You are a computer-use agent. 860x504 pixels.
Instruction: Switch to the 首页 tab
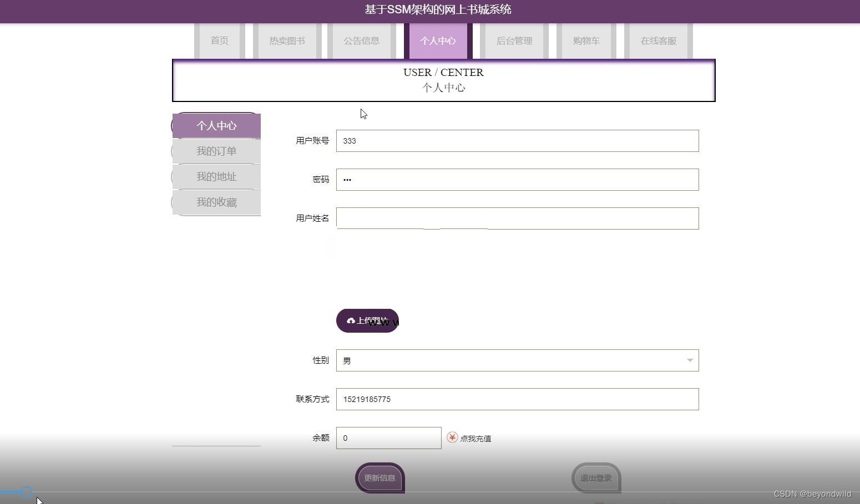(219, 40)
